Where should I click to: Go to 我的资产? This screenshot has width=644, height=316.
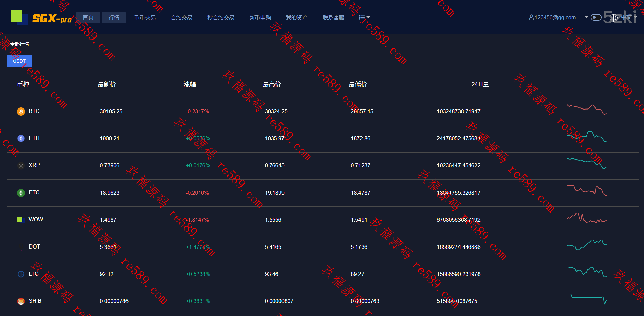pyautogui.click(x=297, y=18)
